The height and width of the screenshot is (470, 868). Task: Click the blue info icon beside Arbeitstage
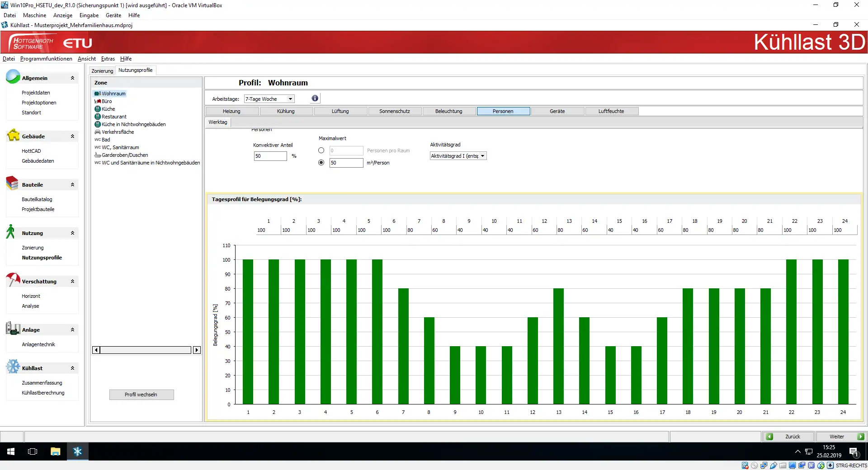[x=315, y=99]
